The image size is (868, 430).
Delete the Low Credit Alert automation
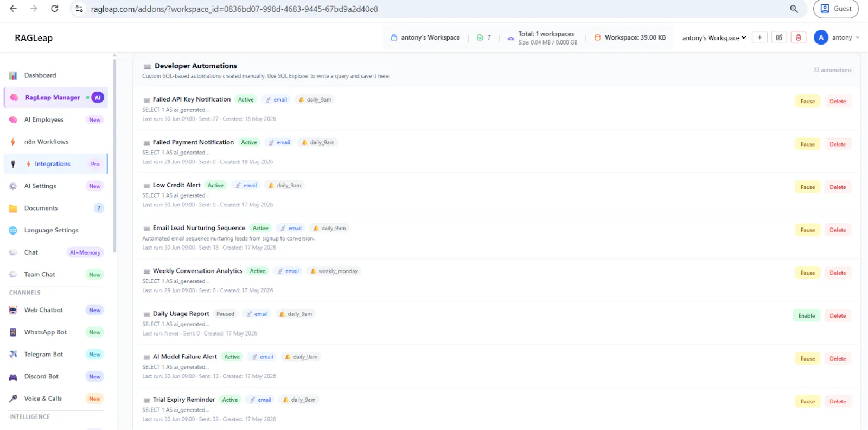(x=838, y=187)
